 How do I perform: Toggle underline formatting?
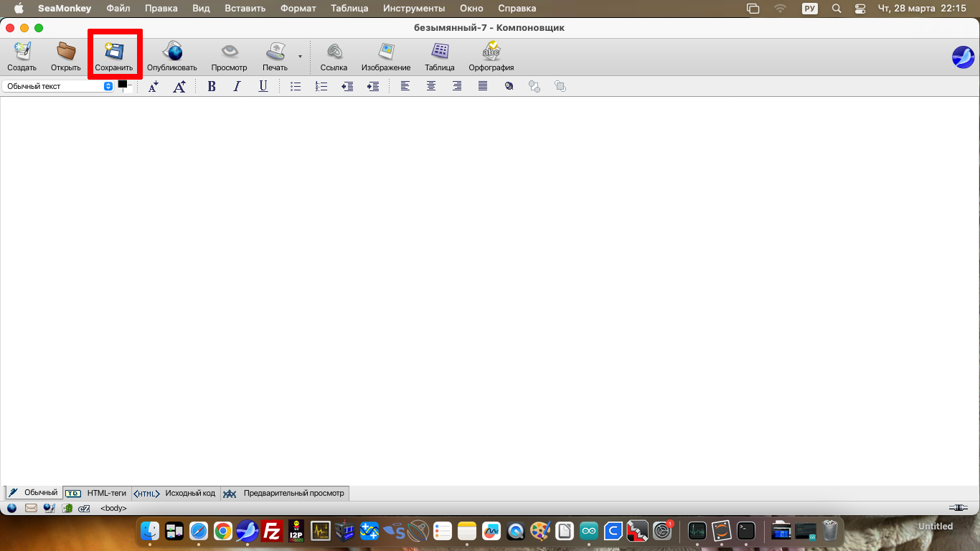263,86
